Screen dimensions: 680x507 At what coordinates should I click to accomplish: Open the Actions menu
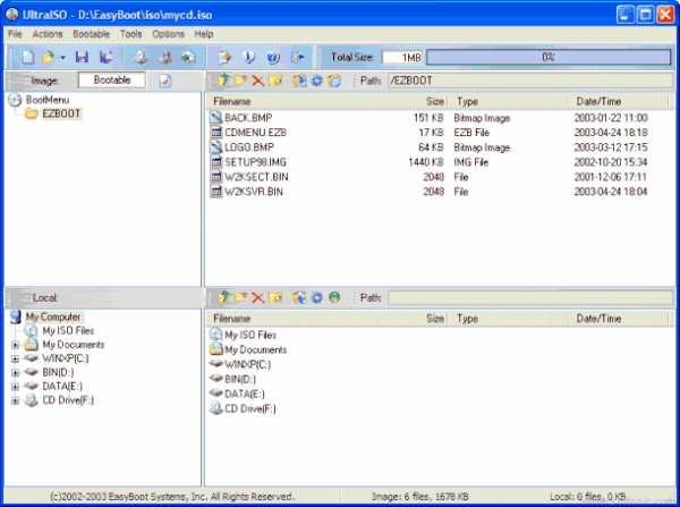tap(47, 34)
